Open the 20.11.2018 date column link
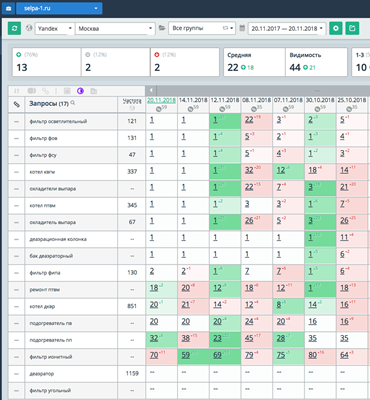 (161, 100)
